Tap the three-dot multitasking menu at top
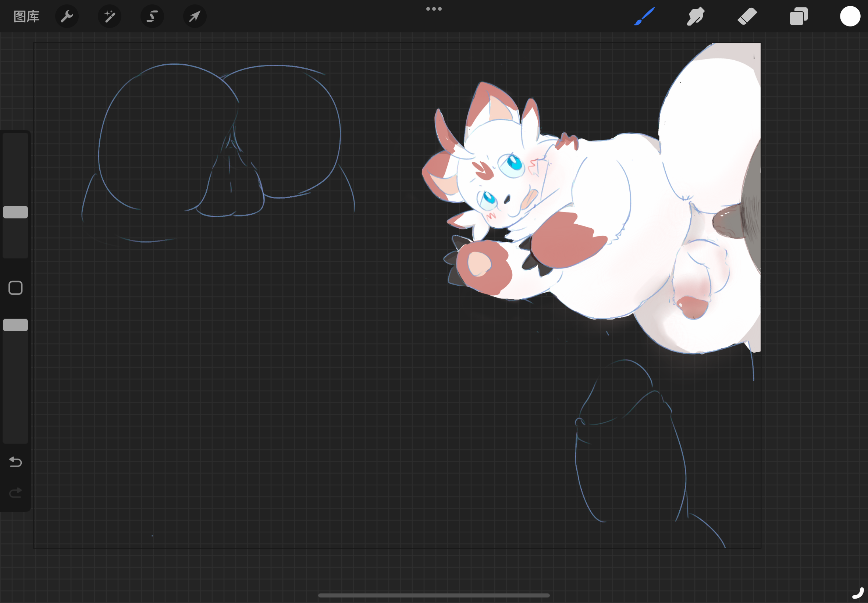Image resolution: width=868 pixels, height=603 pixels. click(x=434, y=9)
